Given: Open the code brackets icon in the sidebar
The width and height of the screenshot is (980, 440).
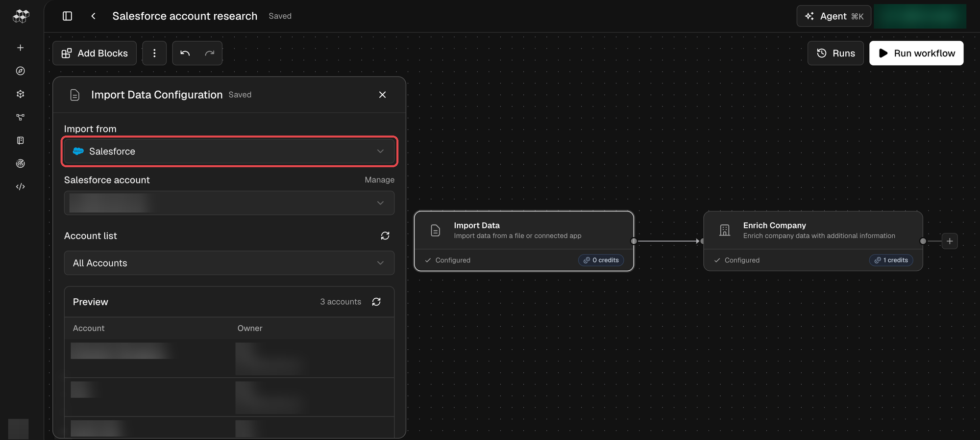Looking at the screenshot, I should click(20, 186).
